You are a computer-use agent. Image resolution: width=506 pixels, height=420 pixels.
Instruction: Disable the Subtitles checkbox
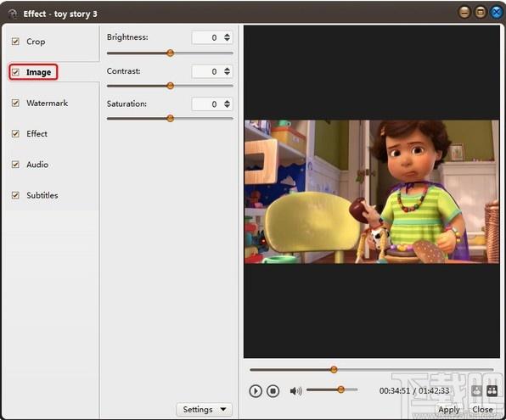15,195
